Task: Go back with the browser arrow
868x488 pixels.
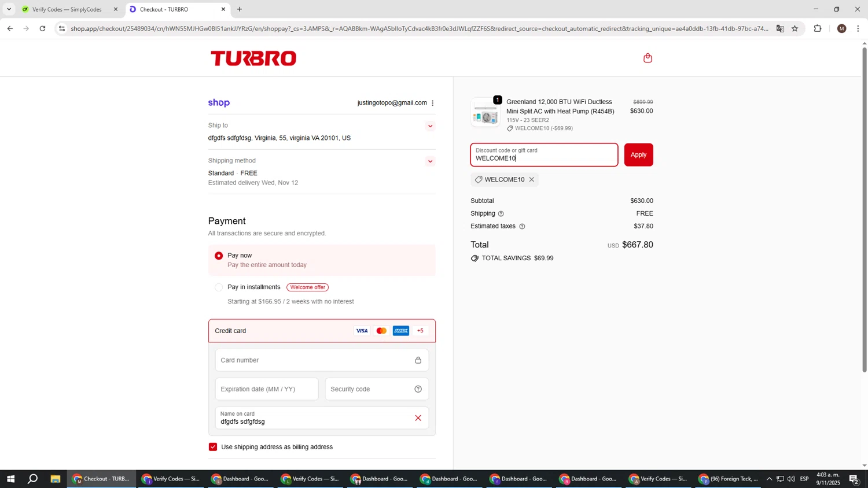Action: tap(10, 28)
